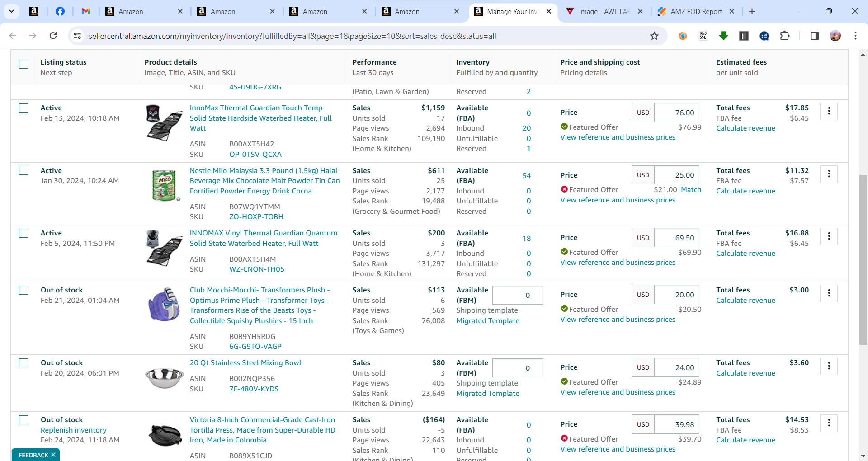Check the InnoMax Thermal Guardian Touch Temp row

pos(24,108)
